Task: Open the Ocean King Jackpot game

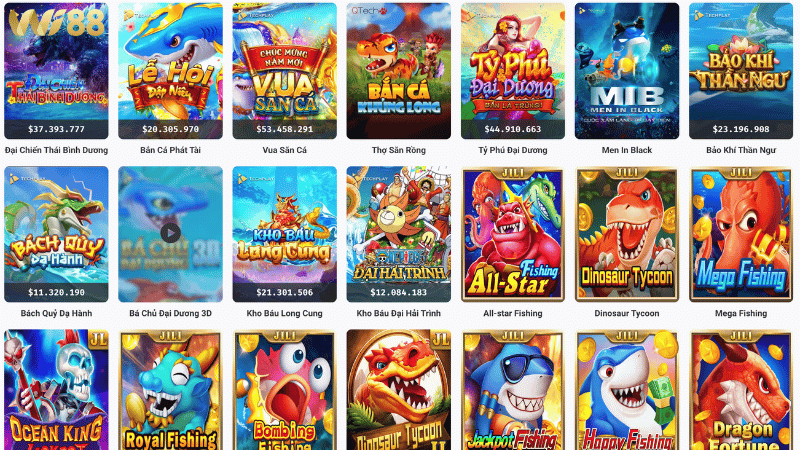Action: (x=56, y=390)
